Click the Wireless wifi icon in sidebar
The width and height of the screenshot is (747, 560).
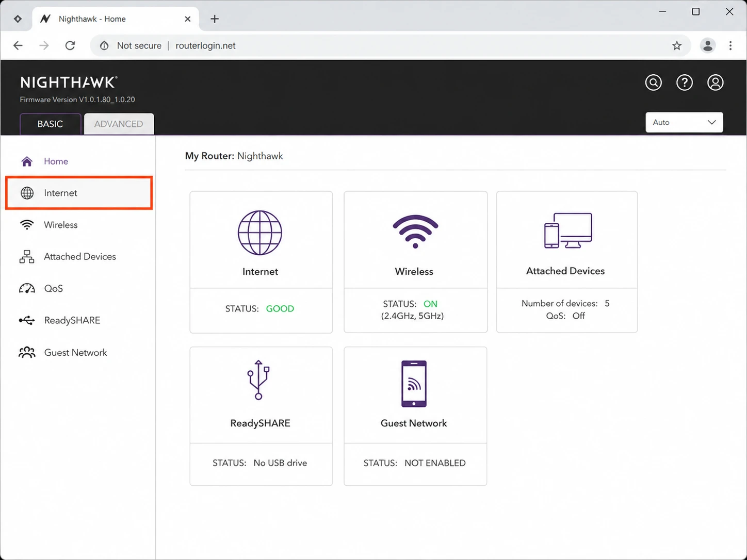tap(27, 225)
